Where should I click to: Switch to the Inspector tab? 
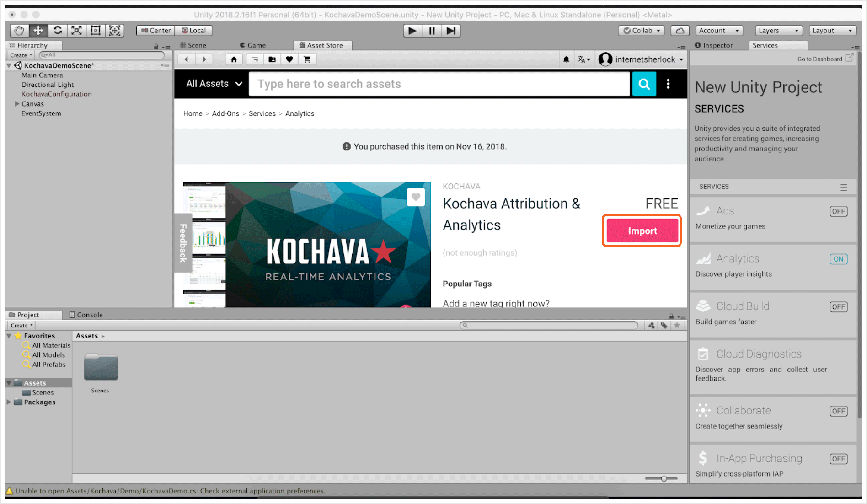(x=714, y=45)
